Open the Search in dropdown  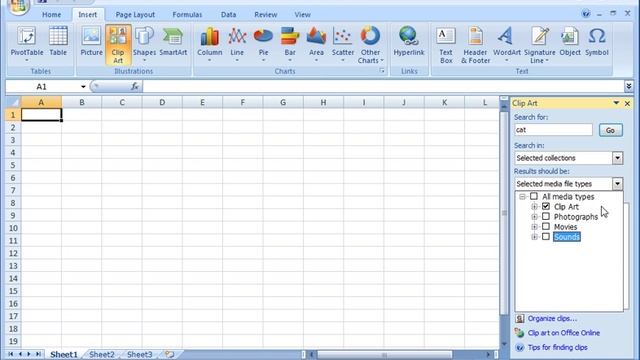(617, 158)
